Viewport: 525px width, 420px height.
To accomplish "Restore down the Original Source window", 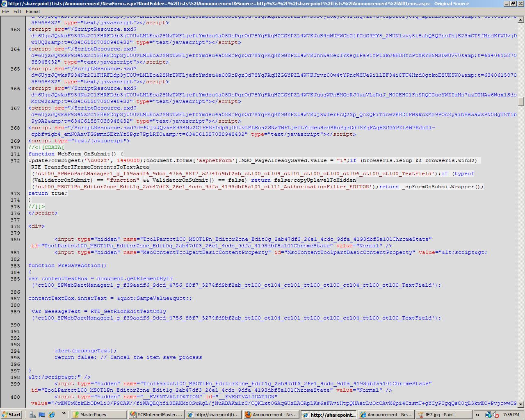I will [x=514, y=4].
